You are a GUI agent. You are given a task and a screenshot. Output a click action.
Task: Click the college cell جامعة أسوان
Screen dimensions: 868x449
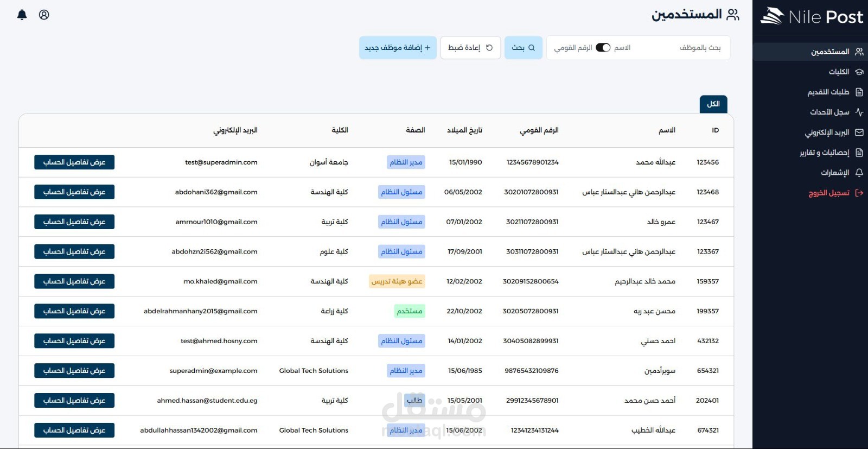[x=329, y=162]
